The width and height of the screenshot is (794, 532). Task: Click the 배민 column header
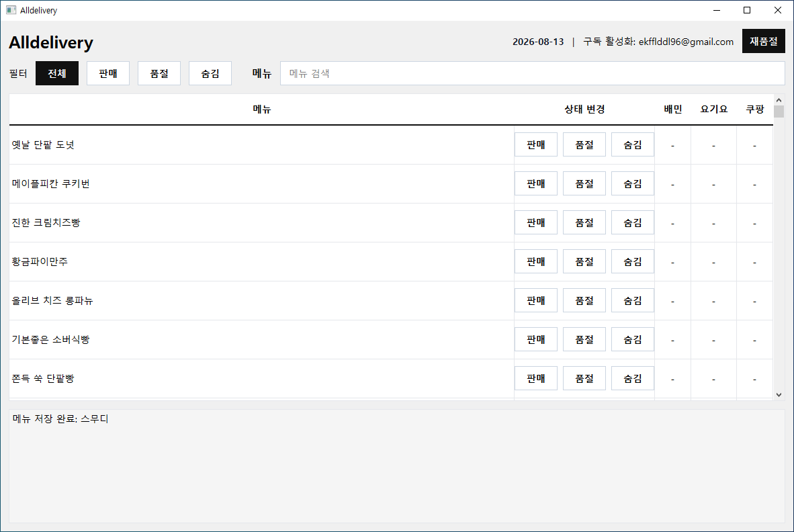coord(673,109)
